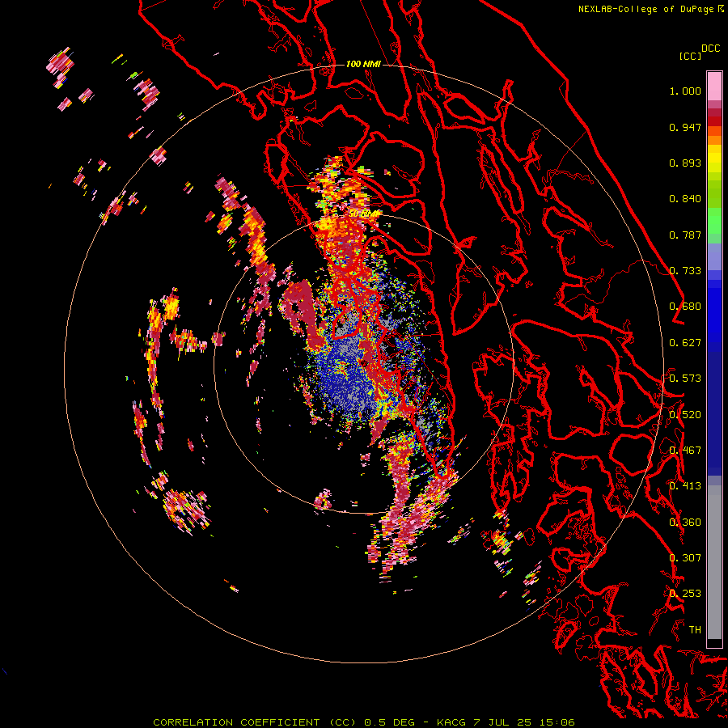Select the 0.627 scale value

tap(685, 343)
